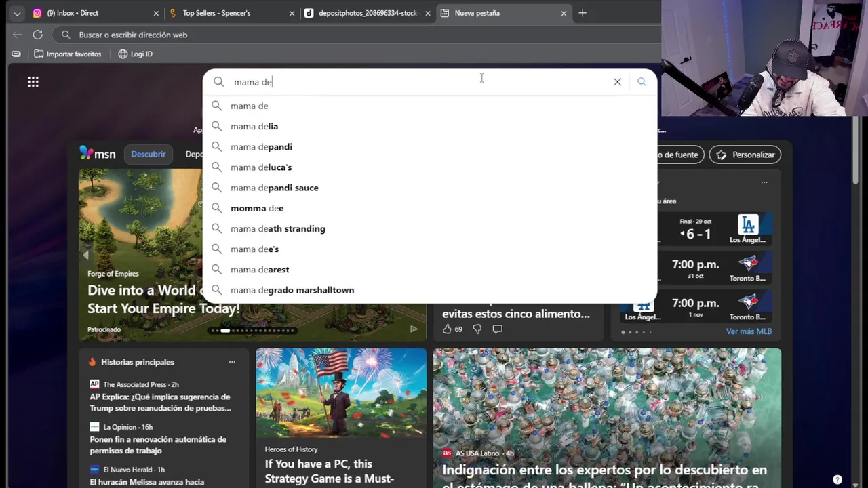Close the Nueva pestaña tab
The image size is (868, 488).
564,13
